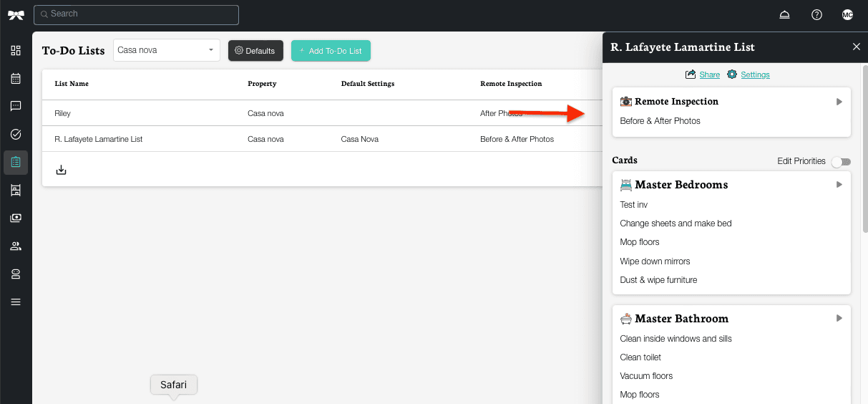Click the Add To-Do List button

[x=331, y=51]
